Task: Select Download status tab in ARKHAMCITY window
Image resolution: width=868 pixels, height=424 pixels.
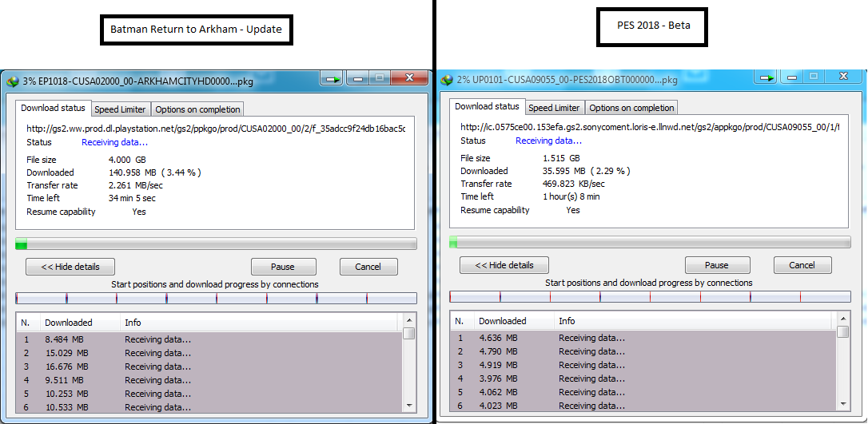Action: (x=53, y=109)
